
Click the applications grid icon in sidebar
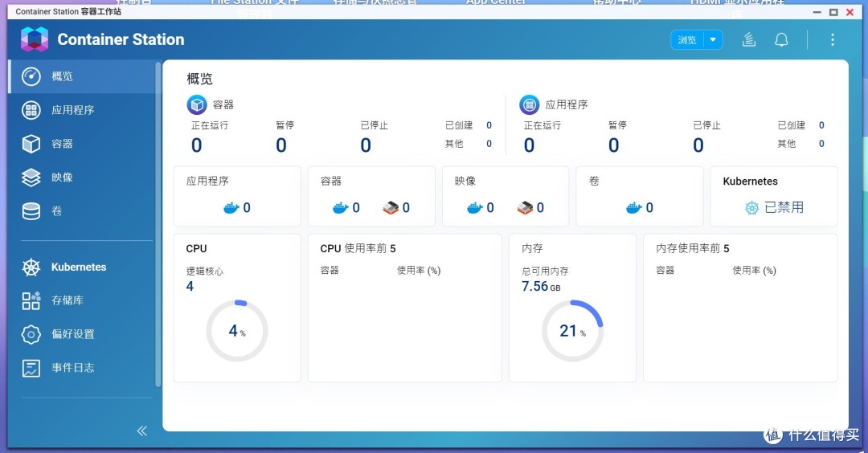click(31, 110)
